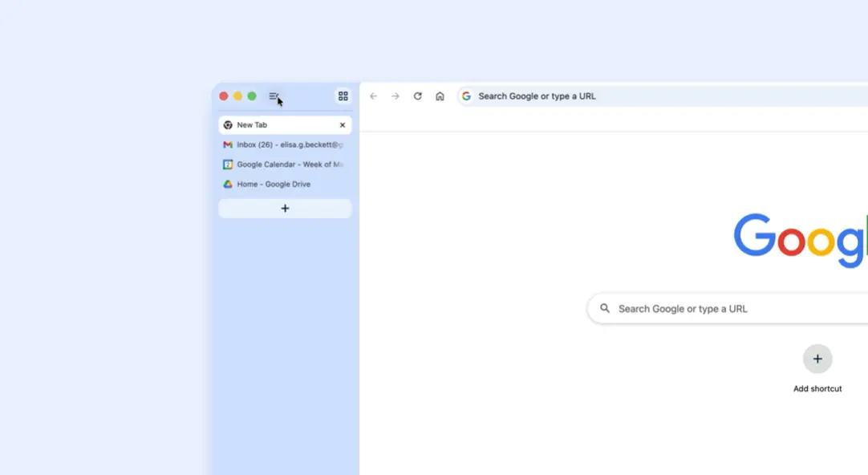
Task: Click the Google logo on page
Action: click(x=799, y=239)
